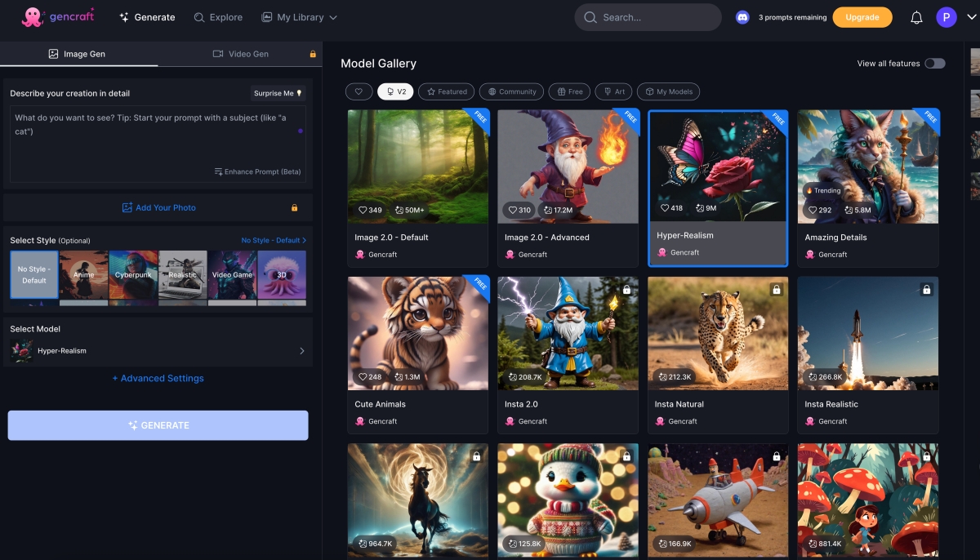Select the Community filter chip
The image size is (980, 560).
pyautogui.click(x=511, y=91)
